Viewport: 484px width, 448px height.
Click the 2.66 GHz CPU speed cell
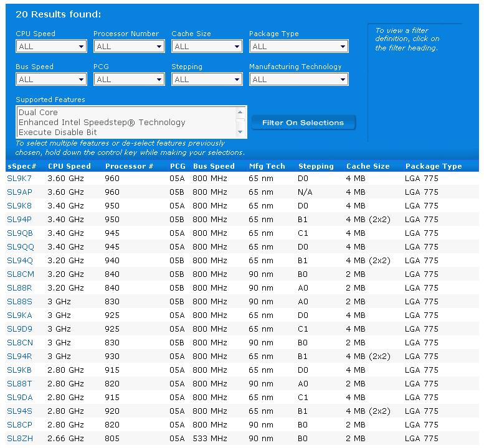66,439
